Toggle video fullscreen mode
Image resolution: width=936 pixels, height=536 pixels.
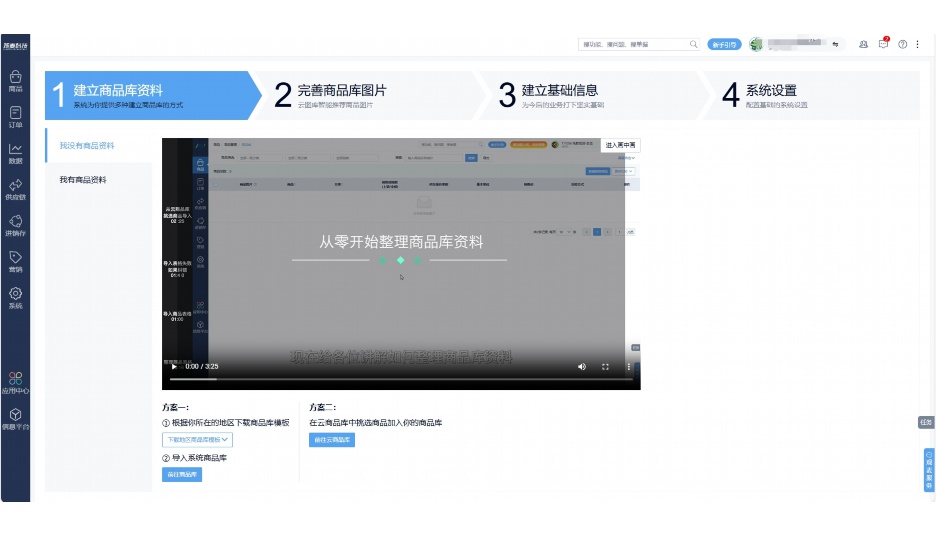pos(605,367)
